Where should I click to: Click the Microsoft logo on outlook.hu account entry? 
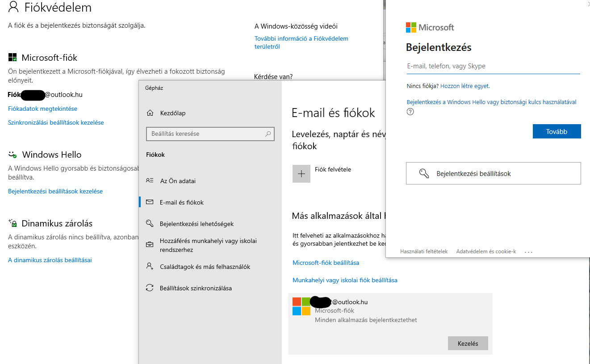301,306
